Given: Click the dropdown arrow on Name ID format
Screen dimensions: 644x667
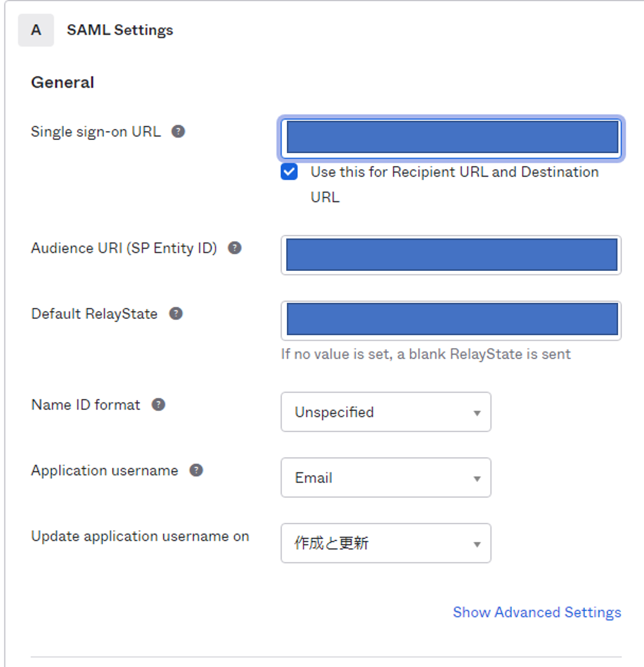Looking at the screenshot, I should [x=478, y=413].
